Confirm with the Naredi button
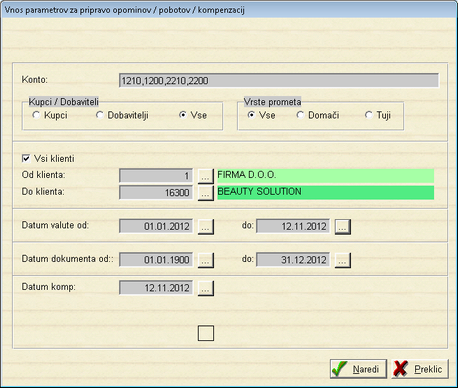Image resolution: width=458 pixels, height=388 pixels. (x=358, y=369)
